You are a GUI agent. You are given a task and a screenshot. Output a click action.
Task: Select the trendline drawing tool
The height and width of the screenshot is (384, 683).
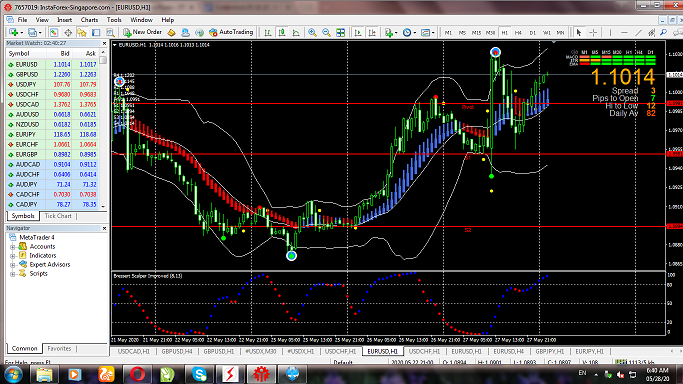(638, 32)
